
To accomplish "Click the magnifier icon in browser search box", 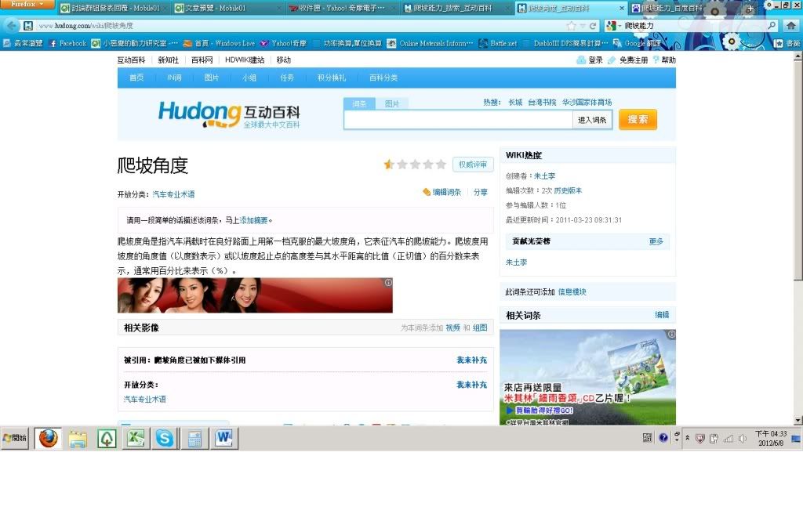I will tap(771, 26).
